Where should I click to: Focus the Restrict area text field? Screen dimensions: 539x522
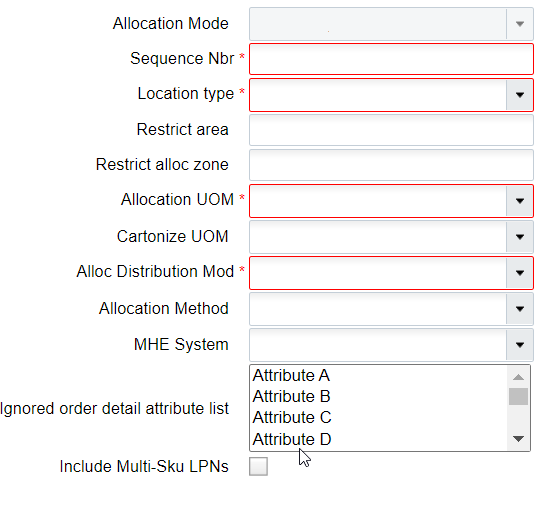coord(391,130)
